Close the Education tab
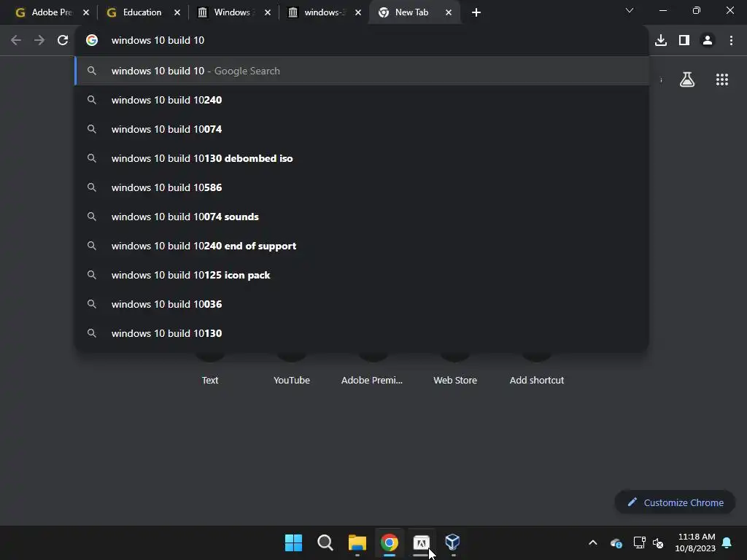The width and height of the screenshot is (747, 560). pos(177,12)
